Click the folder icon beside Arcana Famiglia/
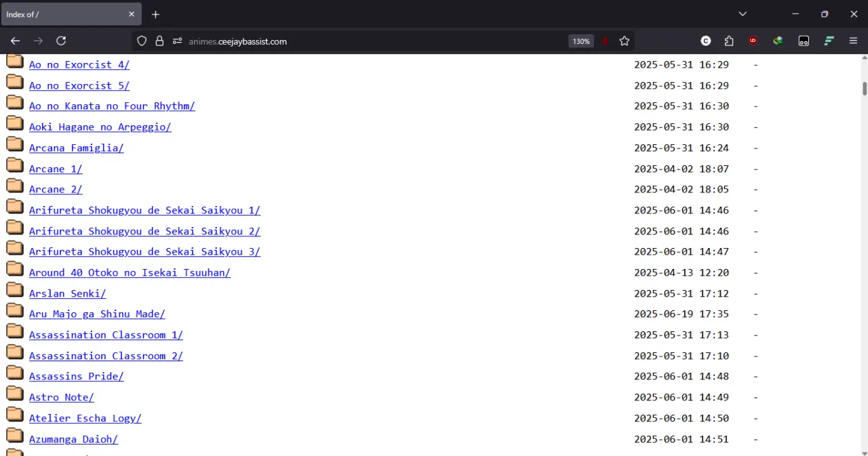The image size is (868, 456). point(15,144)
